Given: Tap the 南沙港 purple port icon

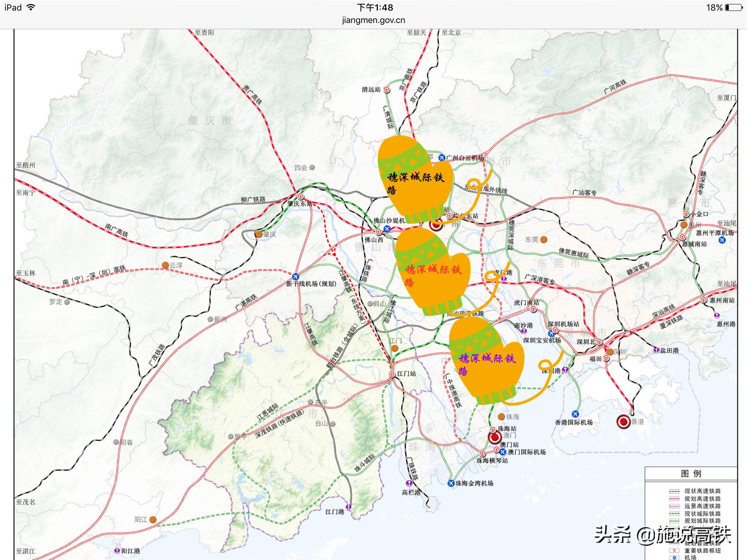Looking at the screenshot, I should pyautogui.click(x=524, y=331).
